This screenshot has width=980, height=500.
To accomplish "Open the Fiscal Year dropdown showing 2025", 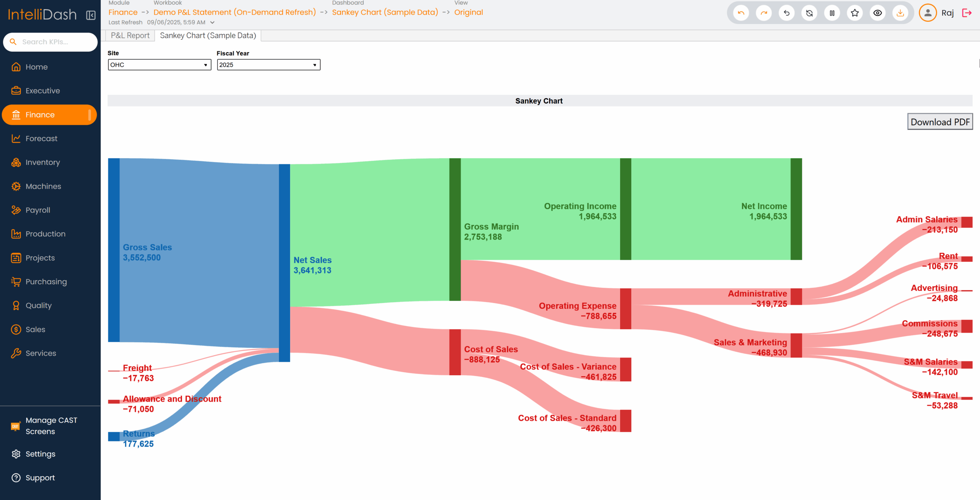I will click(268, 65).
